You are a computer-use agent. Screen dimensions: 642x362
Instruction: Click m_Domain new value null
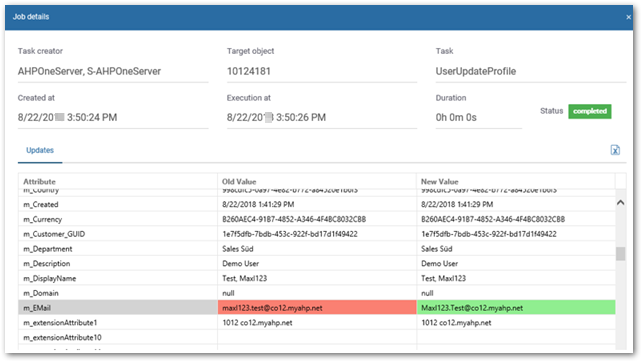pos(516,293)
